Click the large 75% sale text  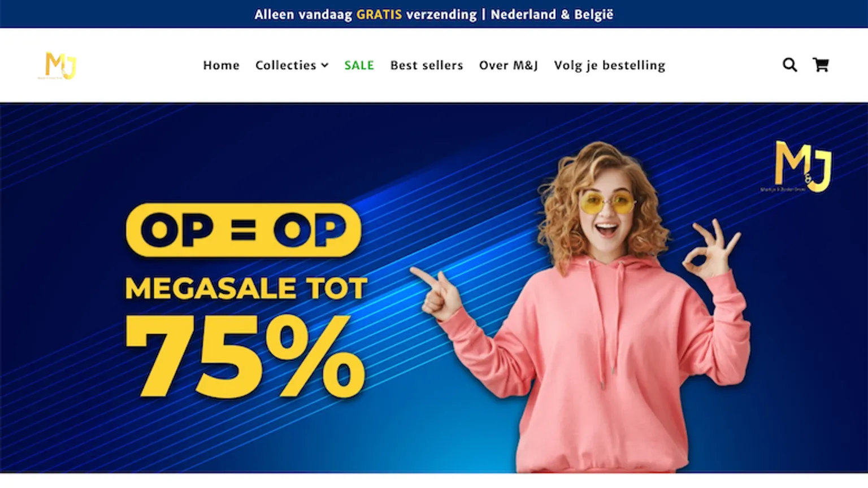[x=245, y=356]
